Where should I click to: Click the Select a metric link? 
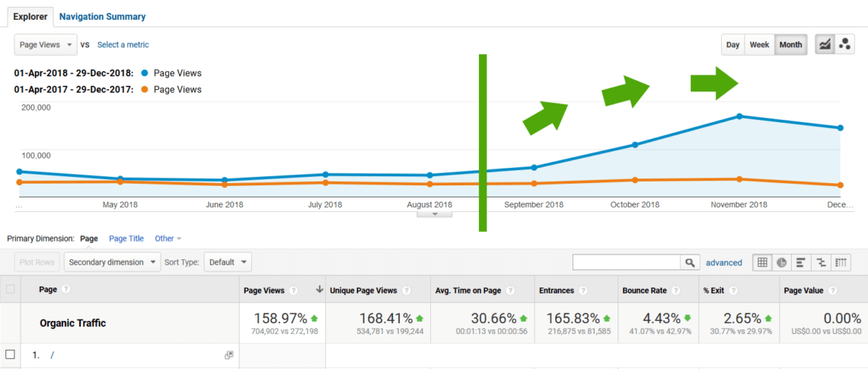tap(123, 45)
